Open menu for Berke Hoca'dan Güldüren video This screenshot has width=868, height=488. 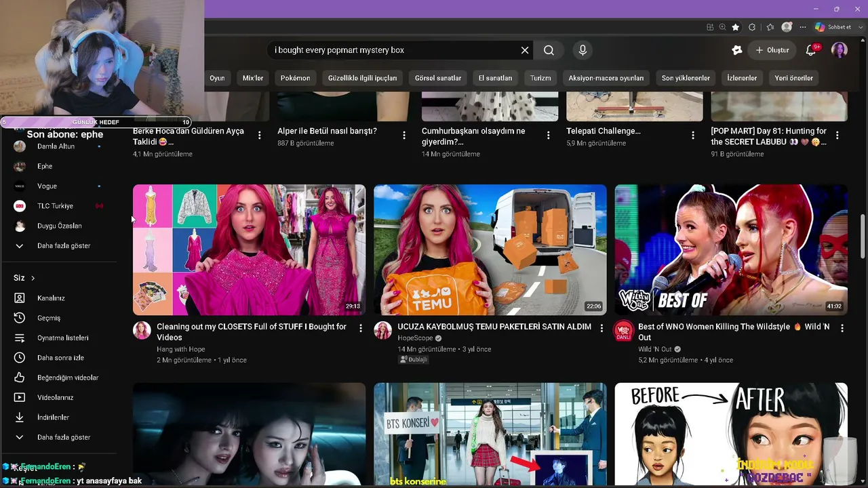260,136
